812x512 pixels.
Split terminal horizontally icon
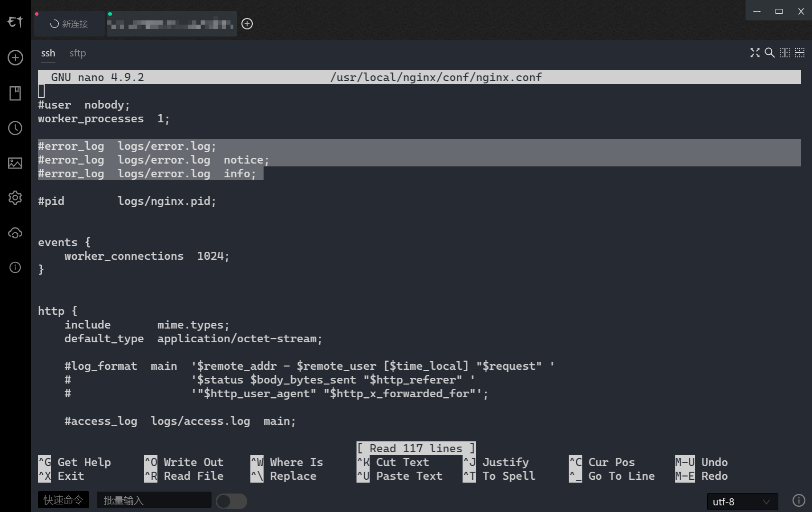[800, 53]
